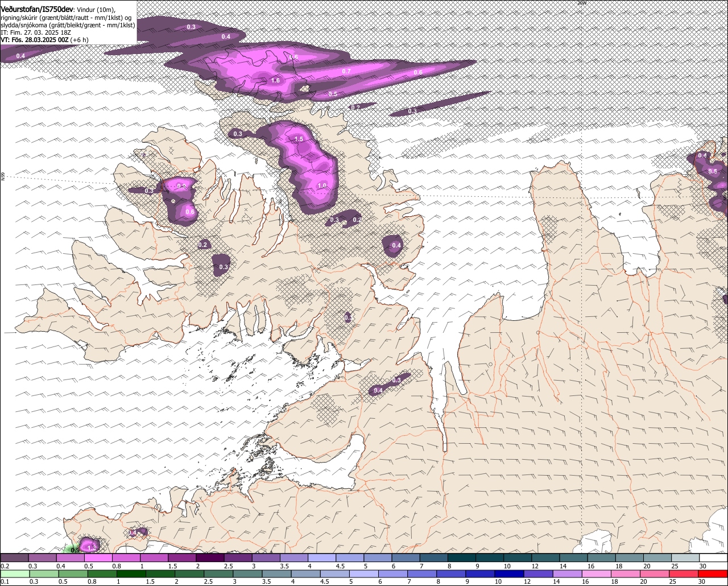Screen dimensions: 728x586
Task: Pick the top legend swatch starting at 0.5
Action: pos(98,558)
